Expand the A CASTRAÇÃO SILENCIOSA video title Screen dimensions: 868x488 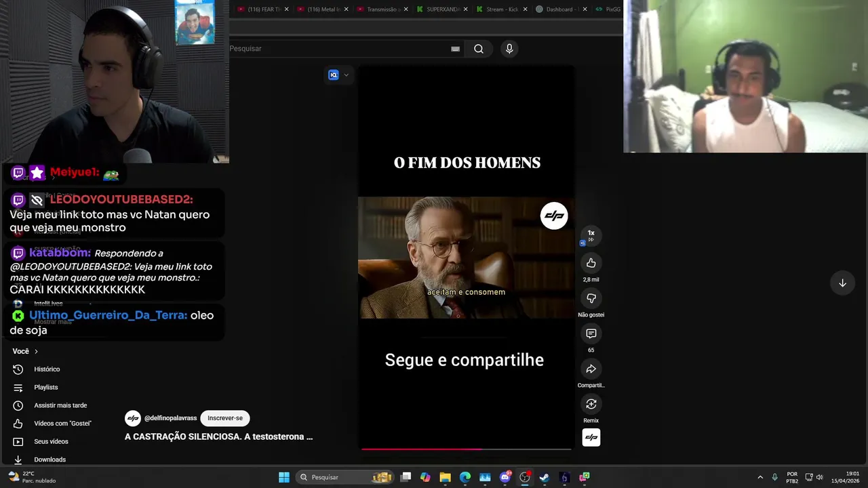[x=218, y=436]
